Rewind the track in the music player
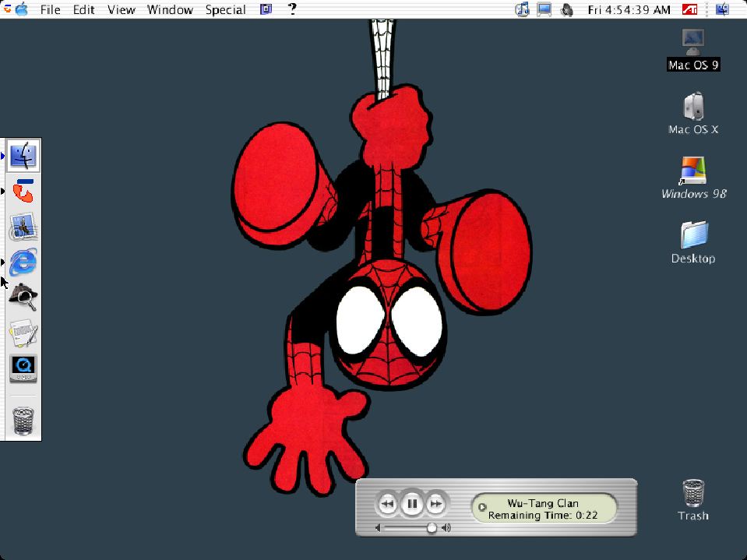 [x=388, y=504]
